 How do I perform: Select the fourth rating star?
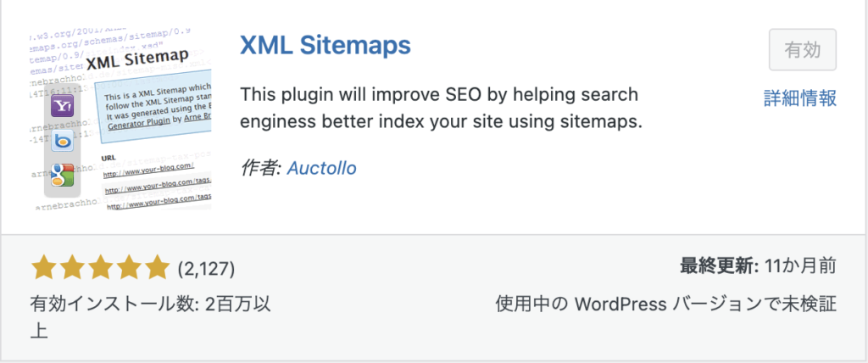129,269
